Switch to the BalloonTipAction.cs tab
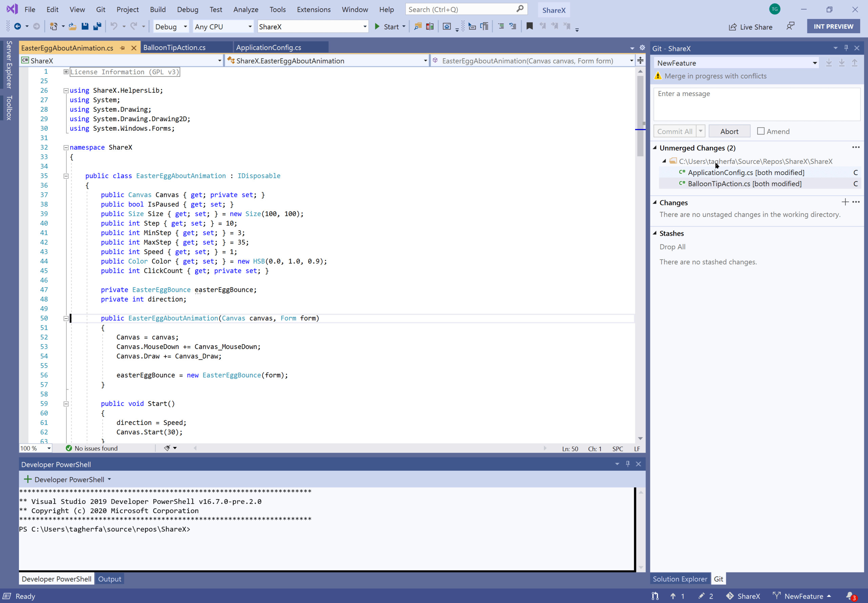868x603 pixels. pyautogui.click(x=174, y=48)
